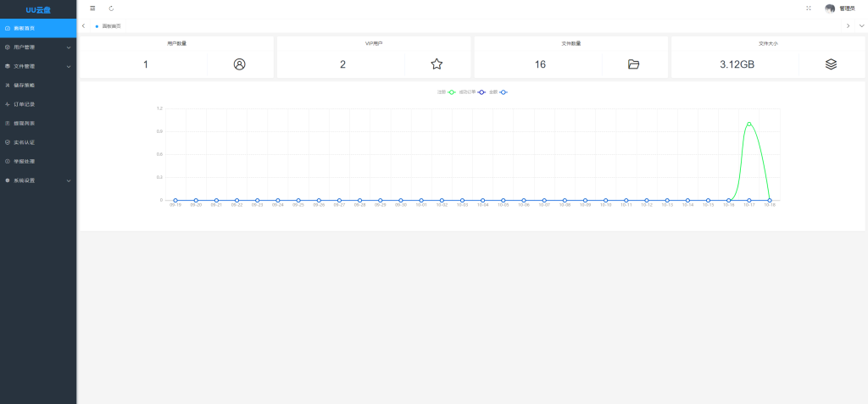Click the file count value 16
Screen dimensions: 868x404
[540, 64]
